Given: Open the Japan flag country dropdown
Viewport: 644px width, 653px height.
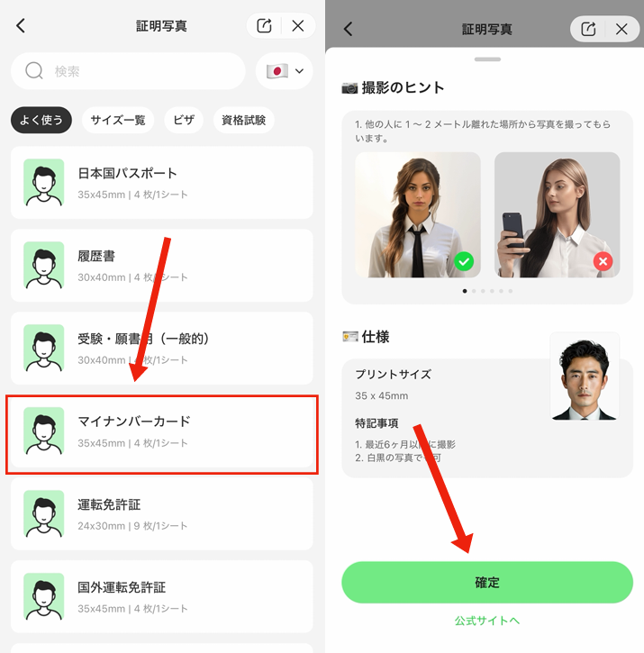Looking at the screenshot, I should pos(284,71).
